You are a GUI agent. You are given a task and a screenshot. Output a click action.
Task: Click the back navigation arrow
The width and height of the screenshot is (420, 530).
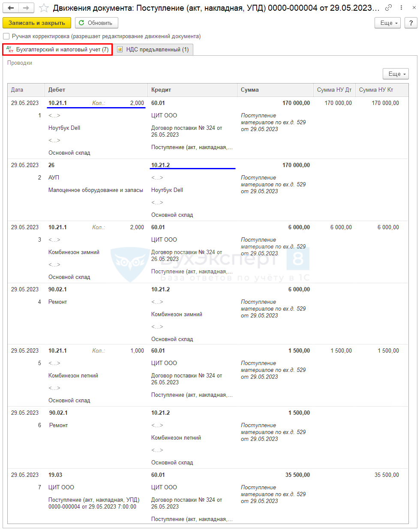coord(11,8)
